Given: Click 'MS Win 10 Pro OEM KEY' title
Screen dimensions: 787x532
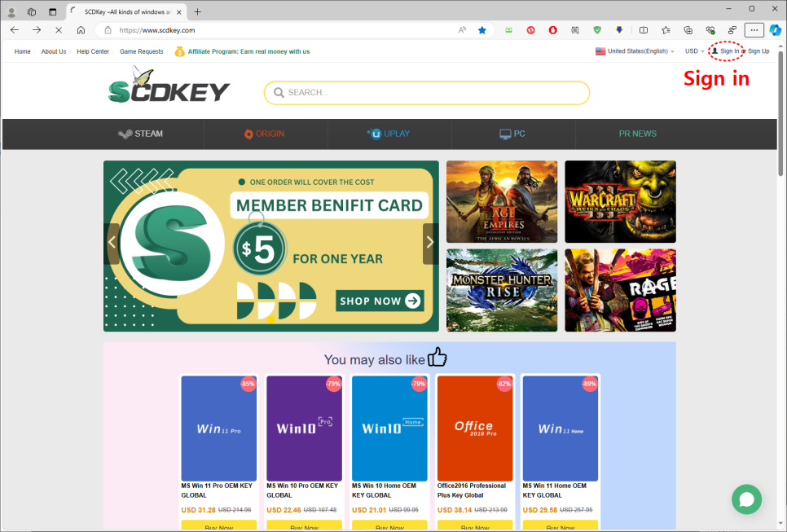Looking at the screenshot, I should [302, 486].
